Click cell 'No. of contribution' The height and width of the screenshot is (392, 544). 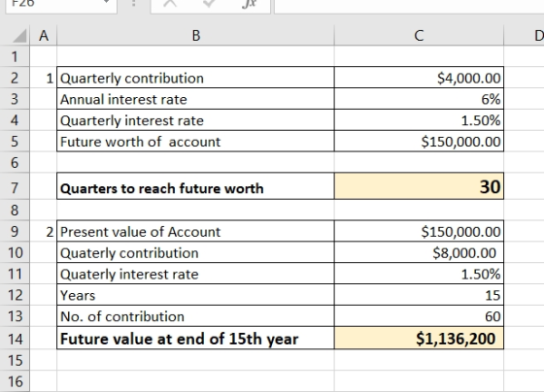point(195,316)
